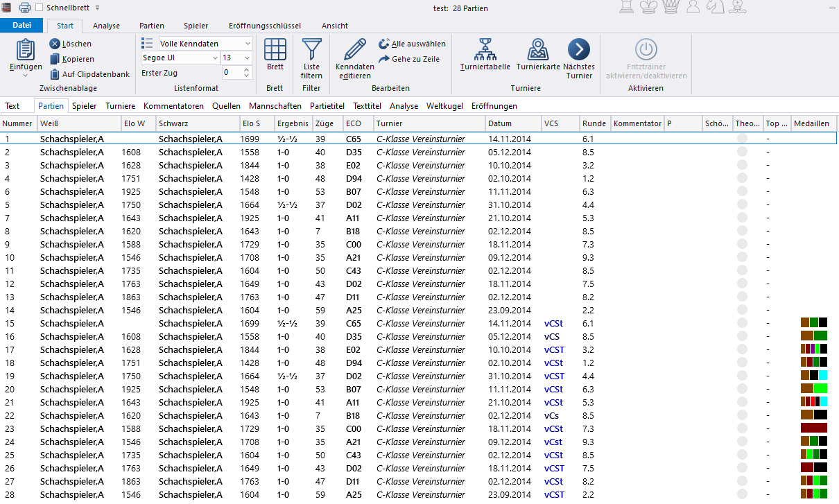The image size is (839, 504).
Task: Open the Segoe UI font dropdown
Action: pos(215,58)
